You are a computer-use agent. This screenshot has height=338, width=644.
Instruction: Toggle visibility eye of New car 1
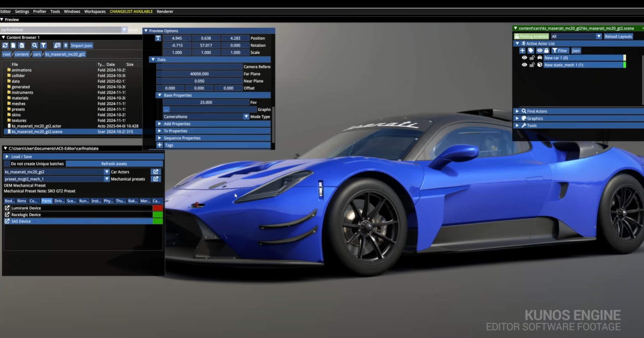(525, 58)
